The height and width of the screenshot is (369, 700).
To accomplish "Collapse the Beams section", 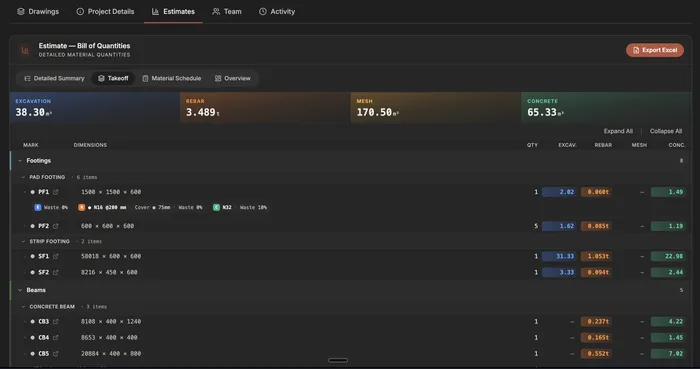I will pyautogui.click(x=20, y=290).
